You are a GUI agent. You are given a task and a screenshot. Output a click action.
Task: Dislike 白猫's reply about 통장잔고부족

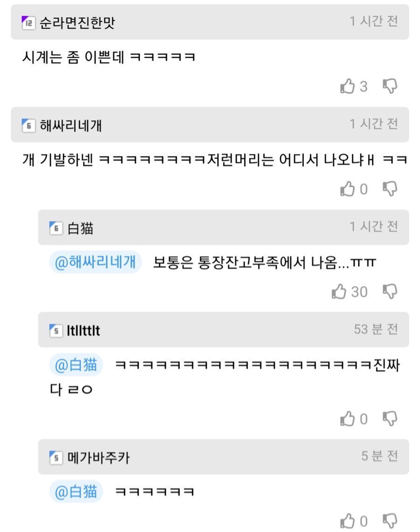(390, 291)
